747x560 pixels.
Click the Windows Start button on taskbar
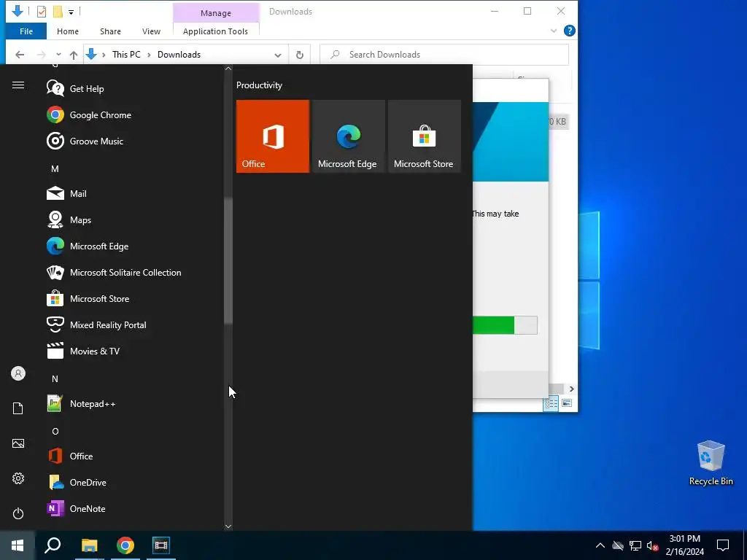18,545
